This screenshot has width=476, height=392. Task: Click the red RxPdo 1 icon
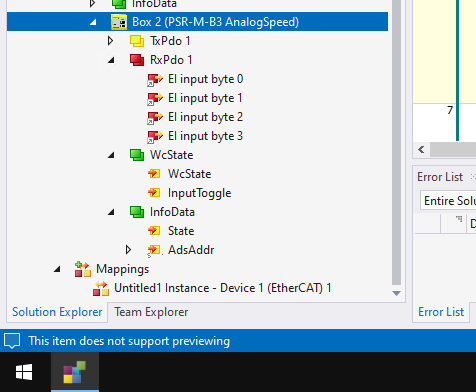pos(137,60)
